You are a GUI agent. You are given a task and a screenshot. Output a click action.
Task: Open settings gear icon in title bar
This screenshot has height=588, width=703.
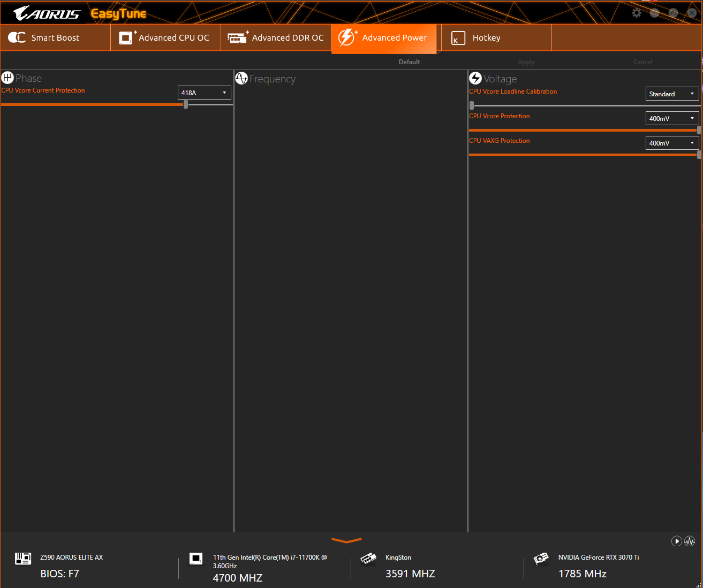pos(637,13)
